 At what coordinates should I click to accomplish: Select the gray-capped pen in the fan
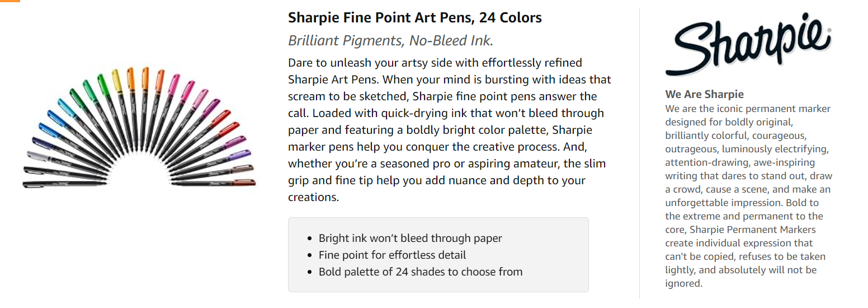click(36, 154)
